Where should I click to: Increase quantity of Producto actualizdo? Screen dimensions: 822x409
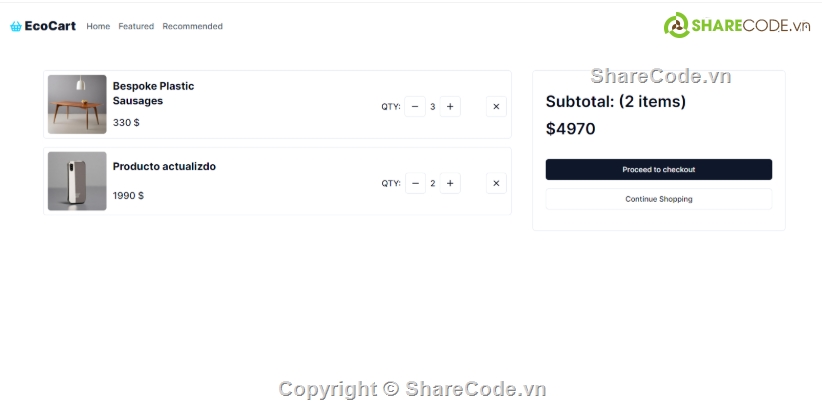click(x=450, y=183)
